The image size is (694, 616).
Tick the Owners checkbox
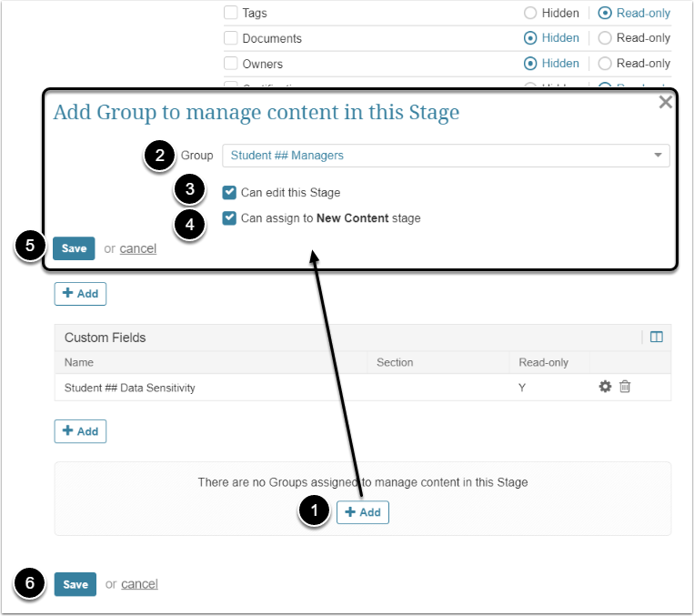coord(231,64)
